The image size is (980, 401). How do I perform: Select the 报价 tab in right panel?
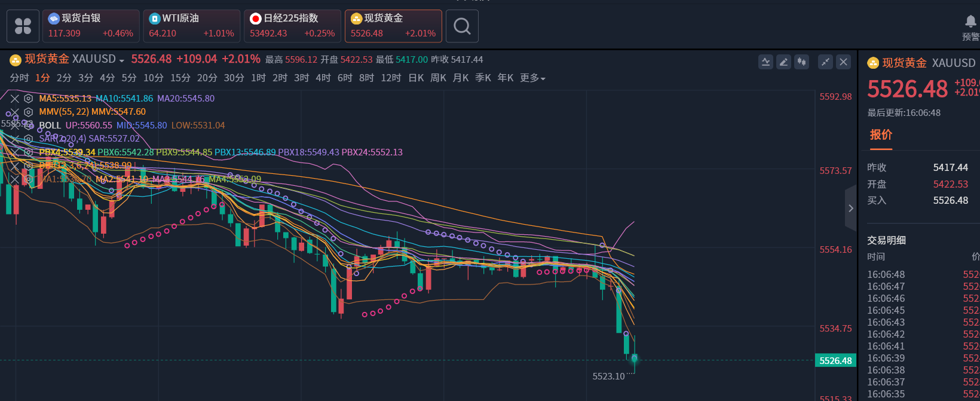(x=881, y=135)
